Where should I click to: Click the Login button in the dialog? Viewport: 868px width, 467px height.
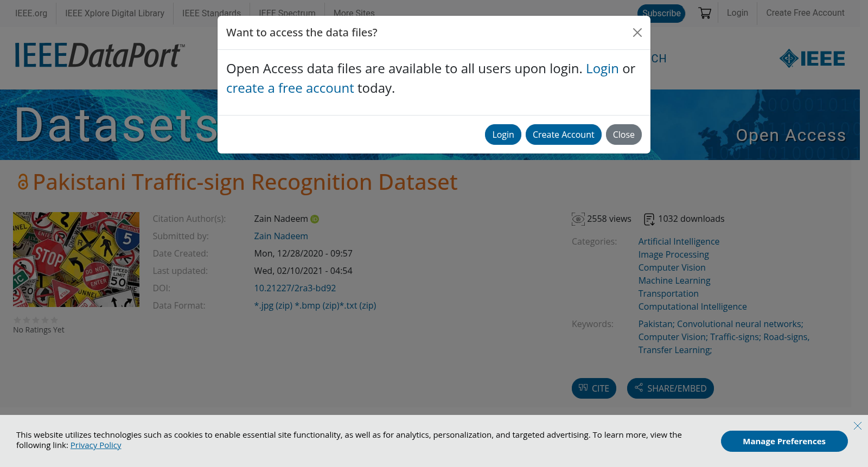[x=503, y=135]
